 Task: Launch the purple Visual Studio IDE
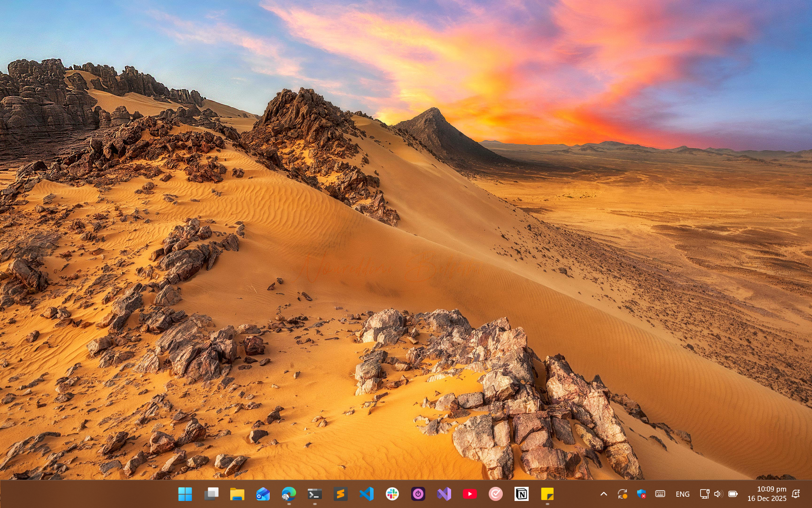coord(444,494)
